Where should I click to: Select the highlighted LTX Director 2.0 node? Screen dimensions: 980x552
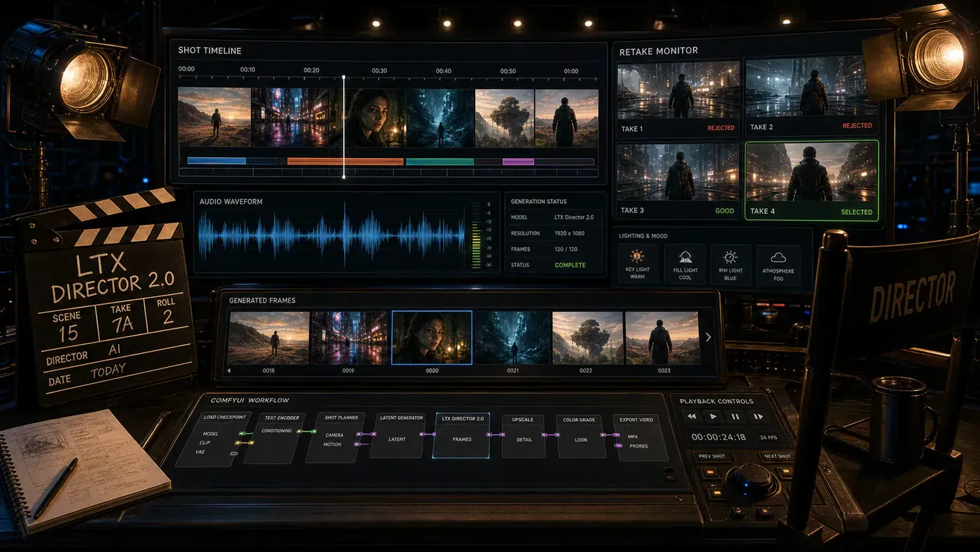tap(462, 435)
